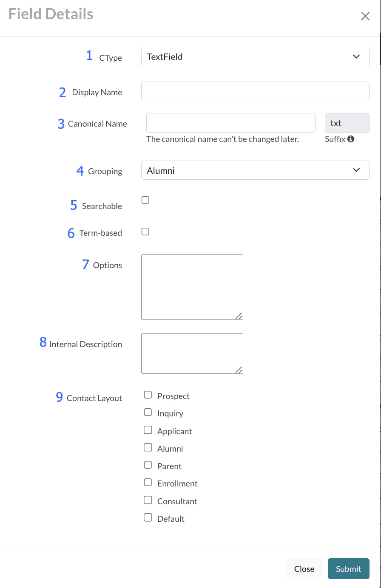Check the Alumni contact layout

[148, 447]
